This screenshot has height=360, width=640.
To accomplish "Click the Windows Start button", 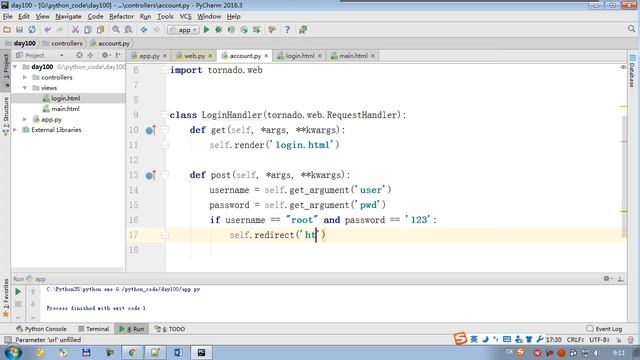I will point(12,352).
